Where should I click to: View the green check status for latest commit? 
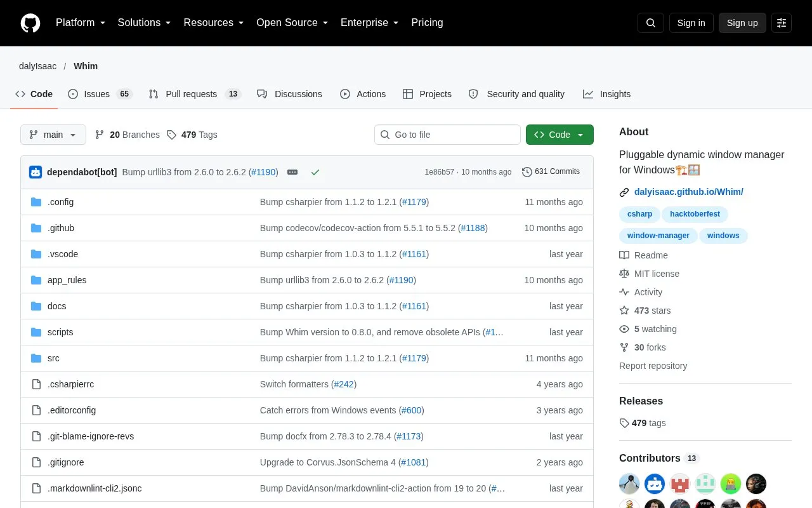315,172
